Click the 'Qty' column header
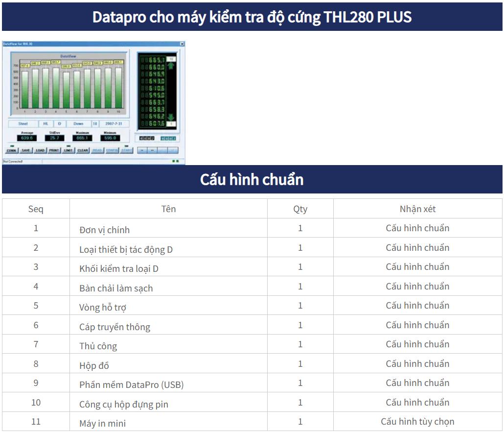 pyautogui.click(x=300, y=209)
